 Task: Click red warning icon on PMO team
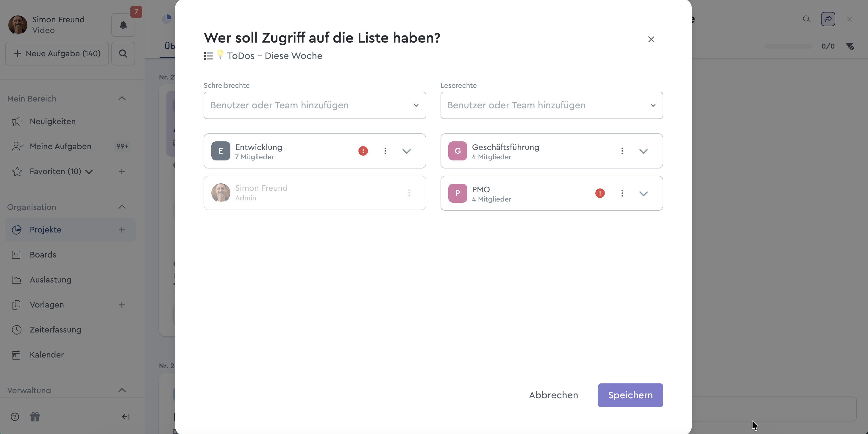(600, 193)
